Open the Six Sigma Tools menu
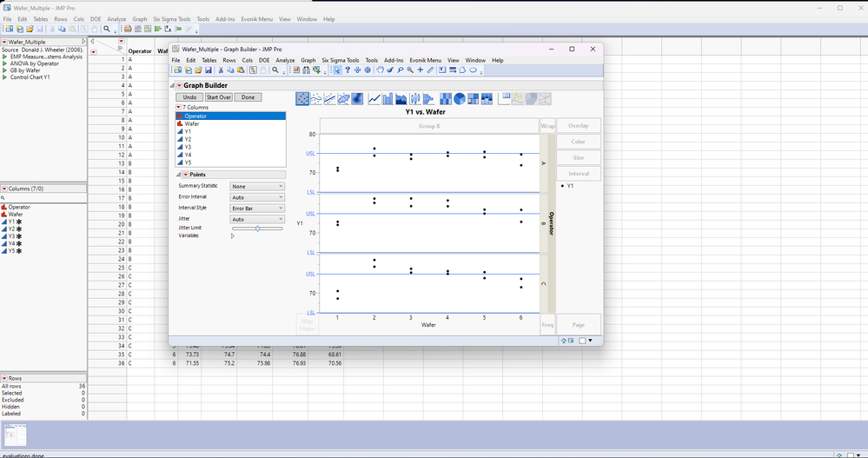This screenshot has width=868, height=458. 340,60
